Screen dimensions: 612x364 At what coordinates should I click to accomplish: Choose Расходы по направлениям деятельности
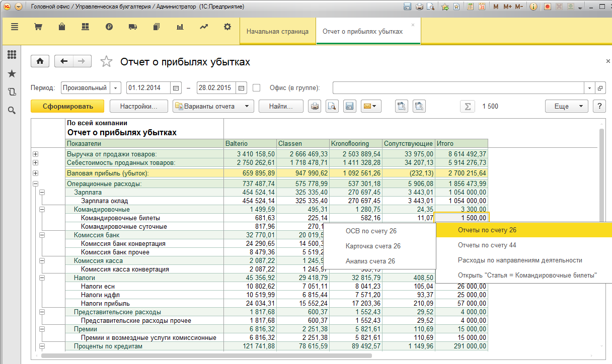523,260
